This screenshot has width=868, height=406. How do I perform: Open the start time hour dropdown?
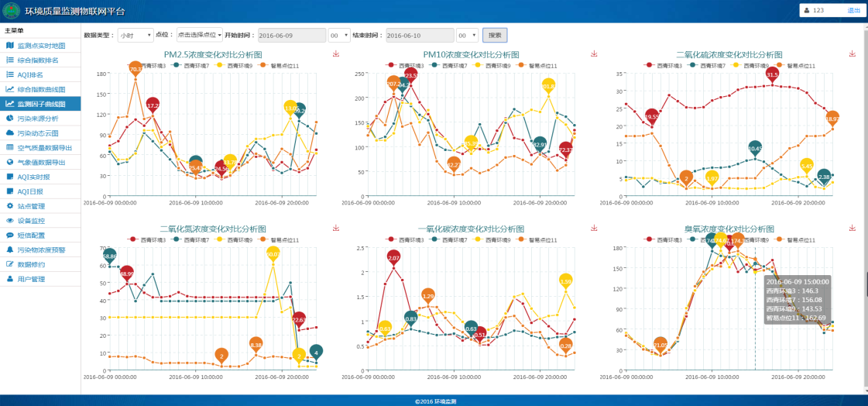click(339, 36)
